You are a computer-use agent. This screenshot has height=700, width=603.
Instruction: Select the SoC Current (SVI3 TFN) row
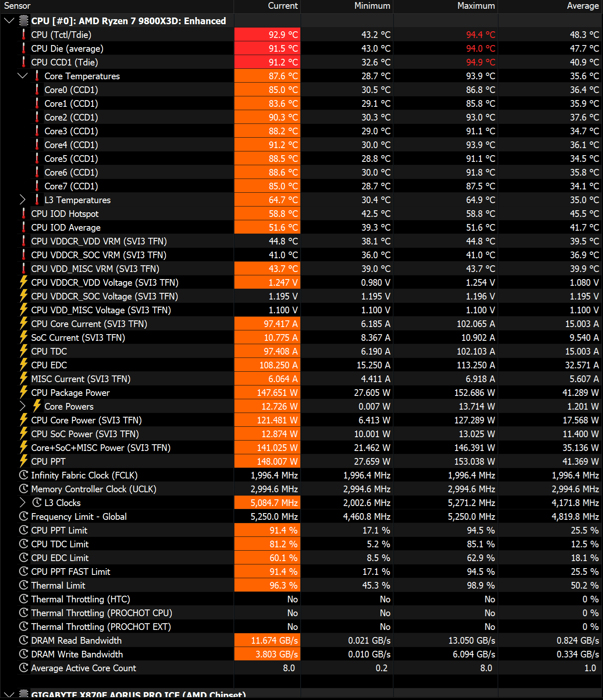point(301,337)
